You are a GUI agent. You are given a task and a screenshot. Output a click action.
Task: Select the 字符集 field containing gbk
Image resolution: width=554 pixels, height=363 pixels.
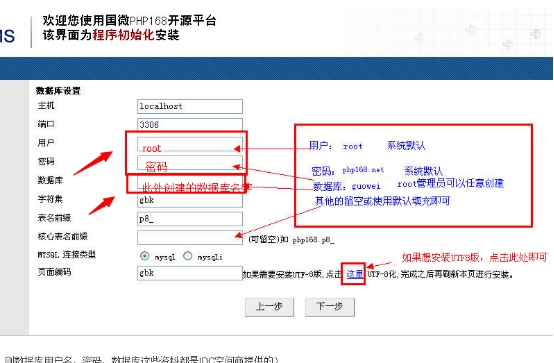click(x=190, y=200)
